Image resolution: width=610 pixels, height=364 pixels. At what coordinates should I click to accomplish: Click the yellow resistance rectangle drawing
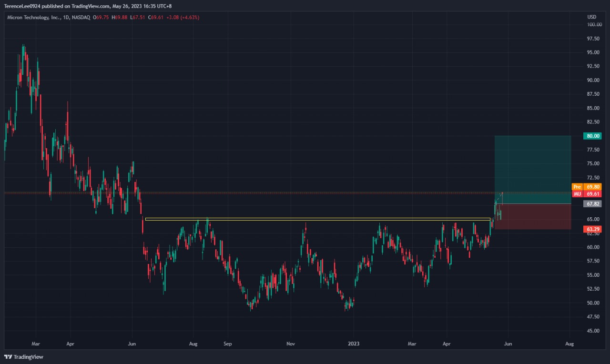(317, 219)
